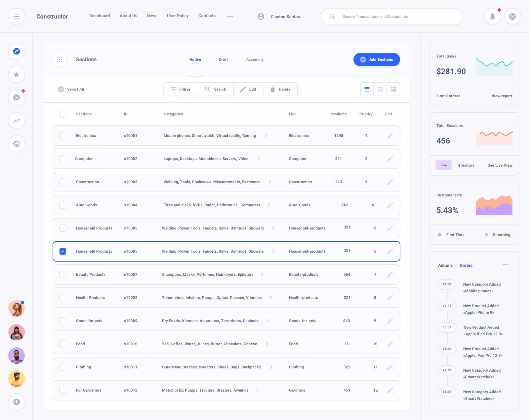The height and width of the screenshot is (420, 529).
Task: Click the edit pencil for Construction row
Action: pyautogui.click(x=390, y=182)
